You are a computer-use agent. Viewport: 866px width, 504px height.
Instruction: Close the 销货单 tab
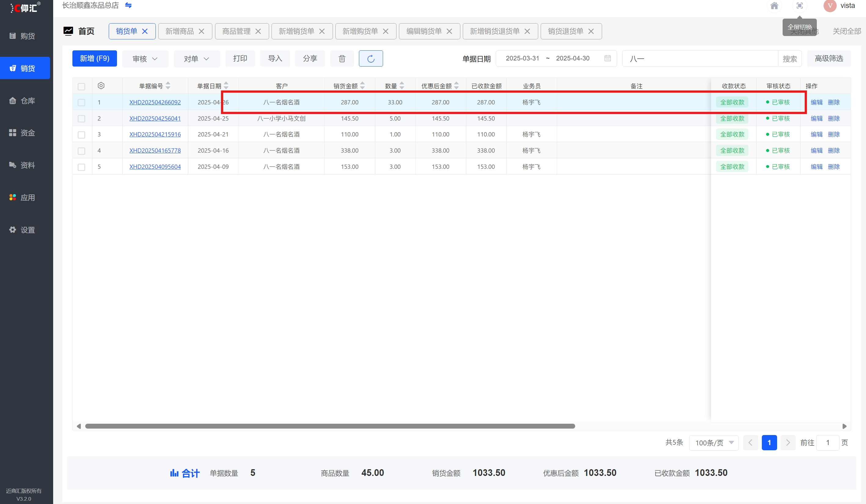coord(145,31)
